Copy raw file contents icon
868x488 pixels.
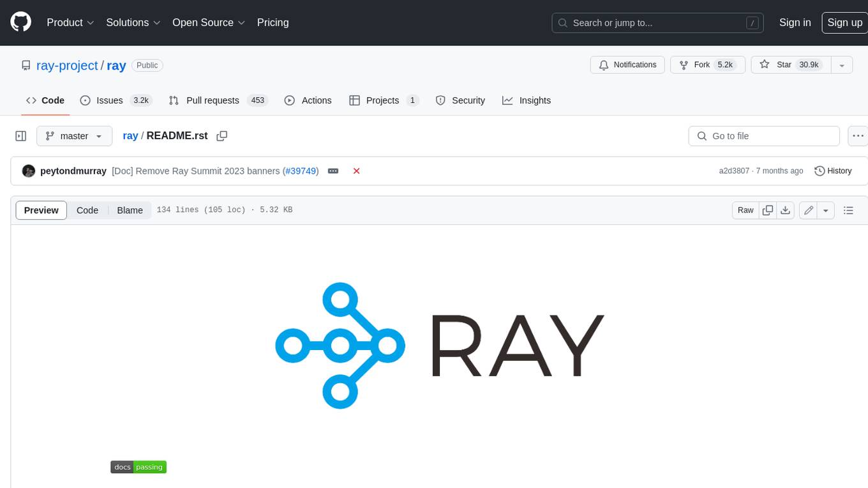pyautogui.click(x=768, y=210)
